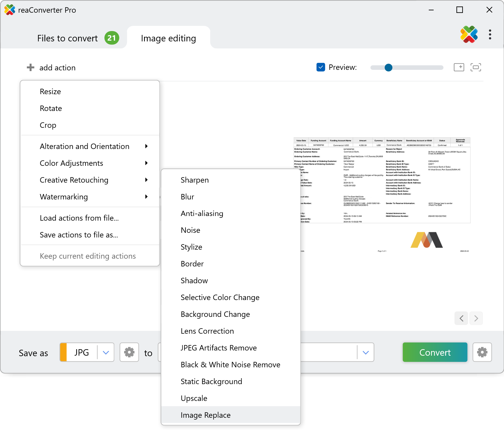This screenshot has height=433, width=504.
Task: Choose Background Change from the submenu
Action: [x=215, y=314]
